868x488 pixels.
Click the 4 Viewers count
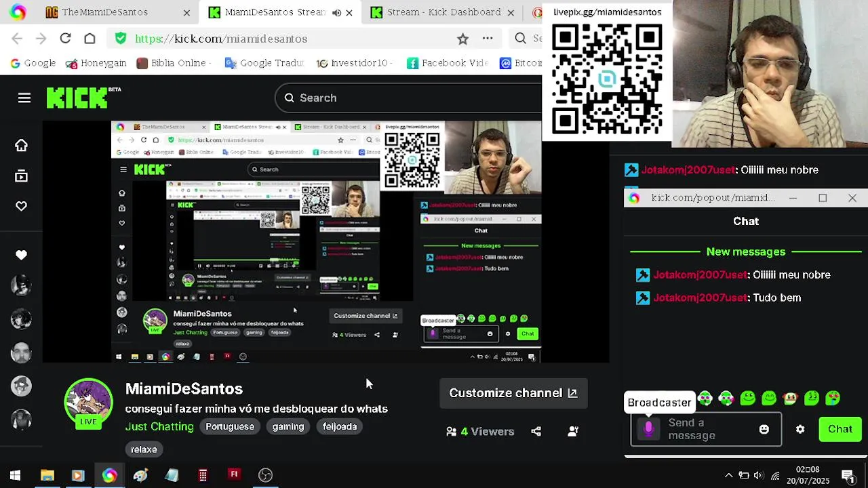point(480,431)
